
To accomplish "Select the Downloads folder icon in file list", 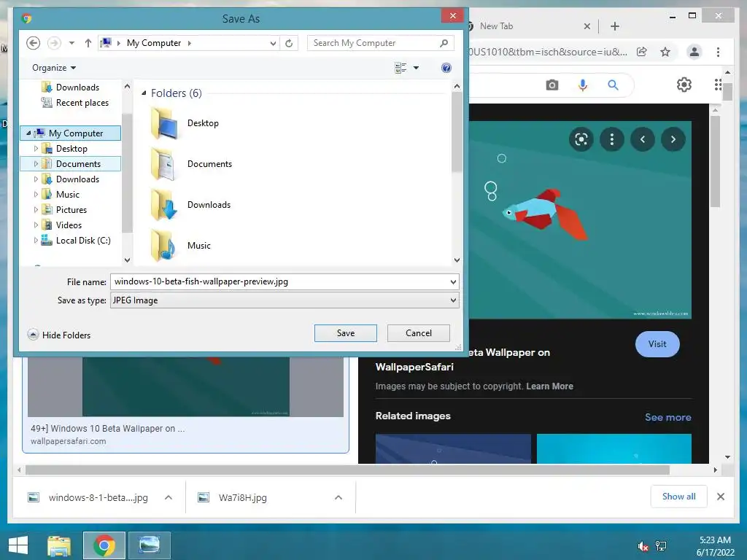I will point(164,205).
